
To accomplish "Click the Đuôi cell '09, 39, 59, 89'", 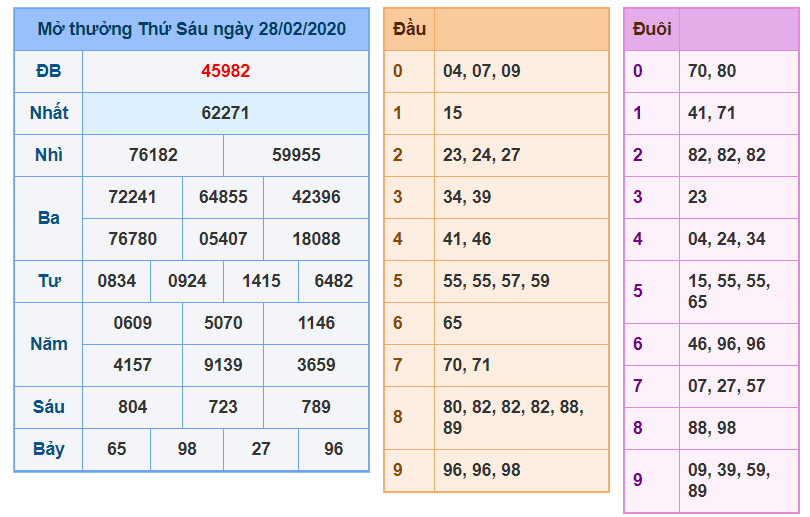I will click(x=730, y=480).
